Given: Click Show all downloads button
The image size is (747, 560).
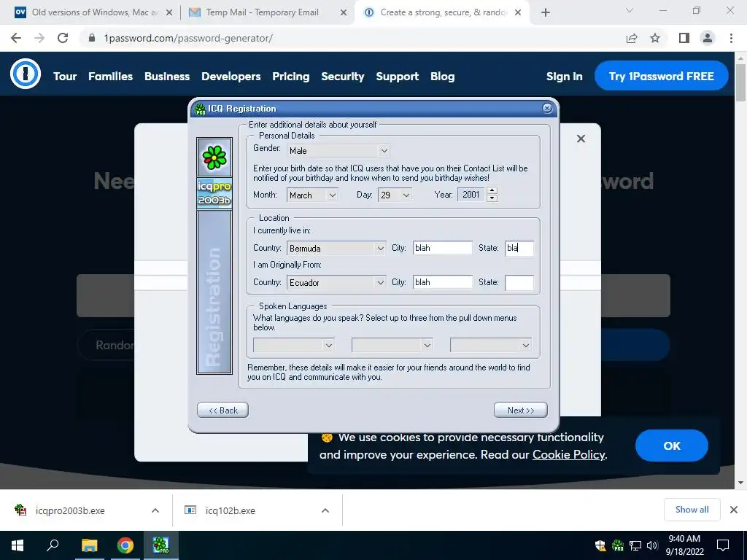Looking at the screenshot, I should pyautogui.click(x=692, y=510).
